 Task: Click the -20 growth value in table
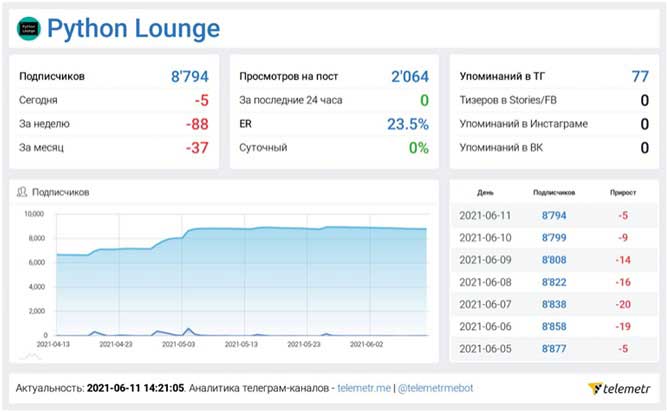coord(622,302)
